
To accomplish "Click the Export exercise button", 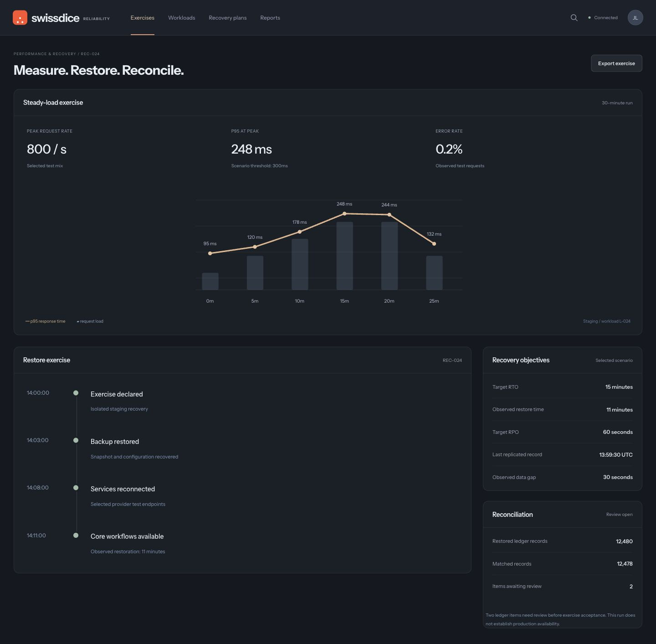I will tap(616, 63).
